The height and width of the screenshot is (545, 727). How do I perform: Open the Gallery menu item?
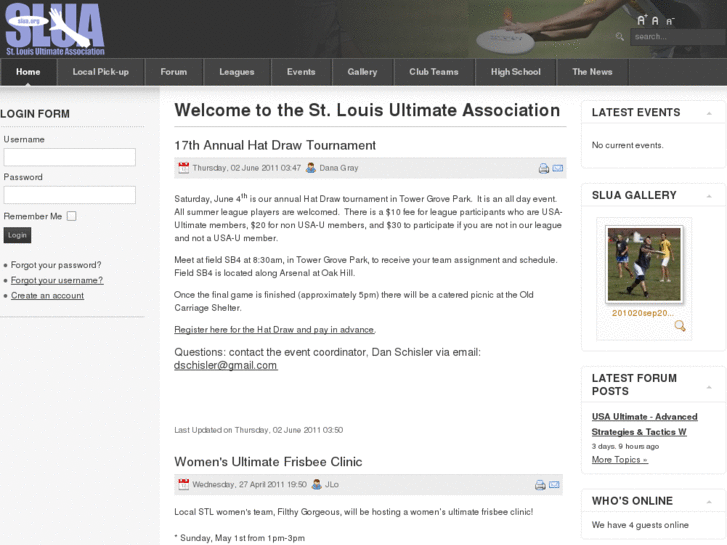[x=363, y=72]
